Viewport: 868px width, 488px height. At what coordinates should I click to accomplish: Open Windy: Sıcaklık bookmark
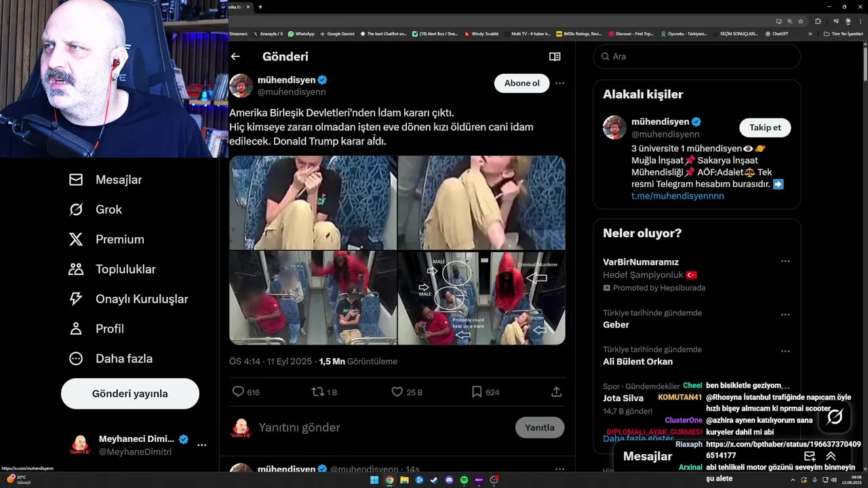(x=481, y=33)
